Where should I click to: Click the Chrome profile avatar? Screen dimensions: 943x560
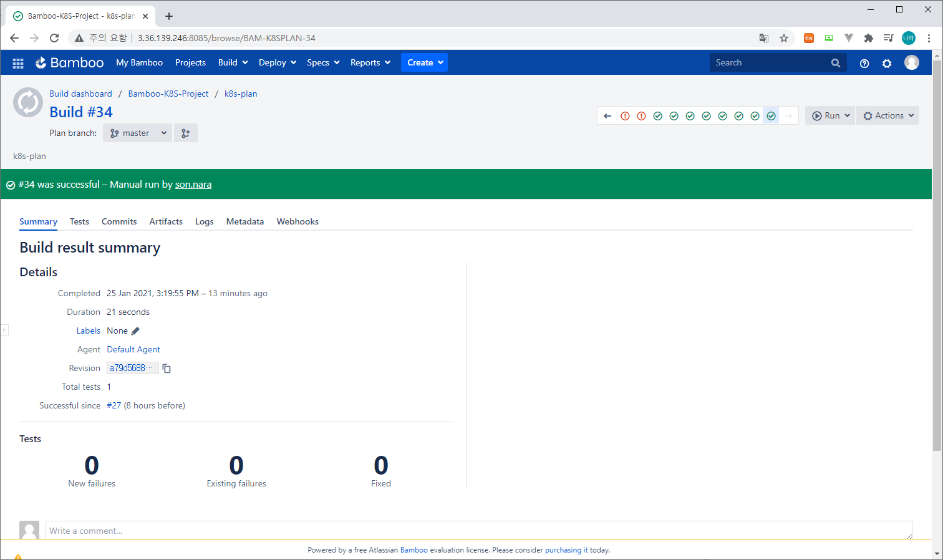tap(909, 38)
